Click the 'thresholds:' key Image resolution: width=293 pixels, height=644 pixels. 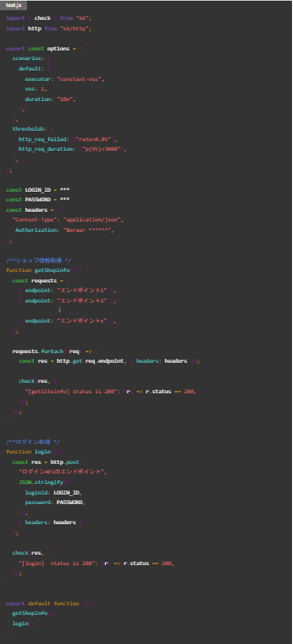[x=33, y=129]
